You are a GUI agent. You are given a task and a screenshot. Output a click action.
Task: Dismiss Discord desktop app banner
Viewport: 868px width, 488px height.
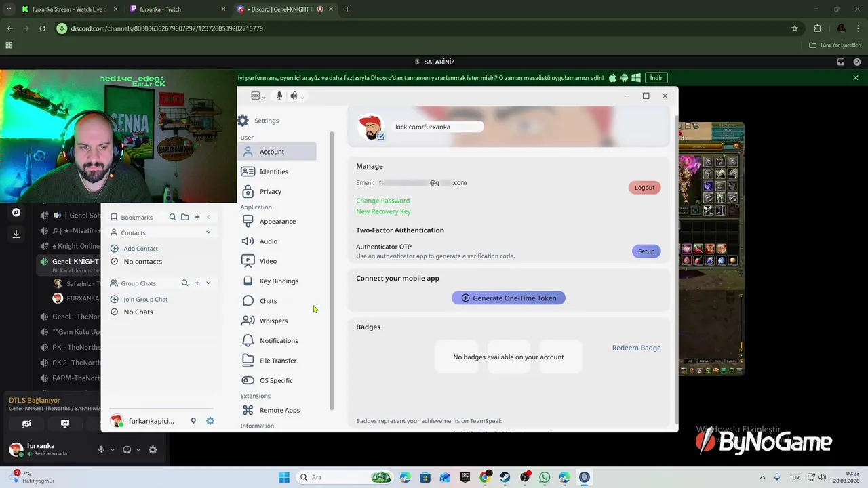coord(856,78)
